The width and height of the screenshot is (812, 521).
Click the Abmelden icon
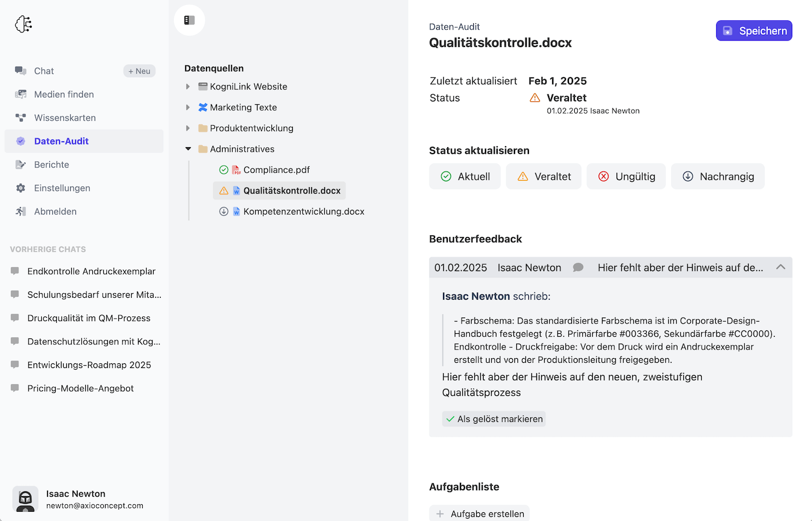[19, 211]
